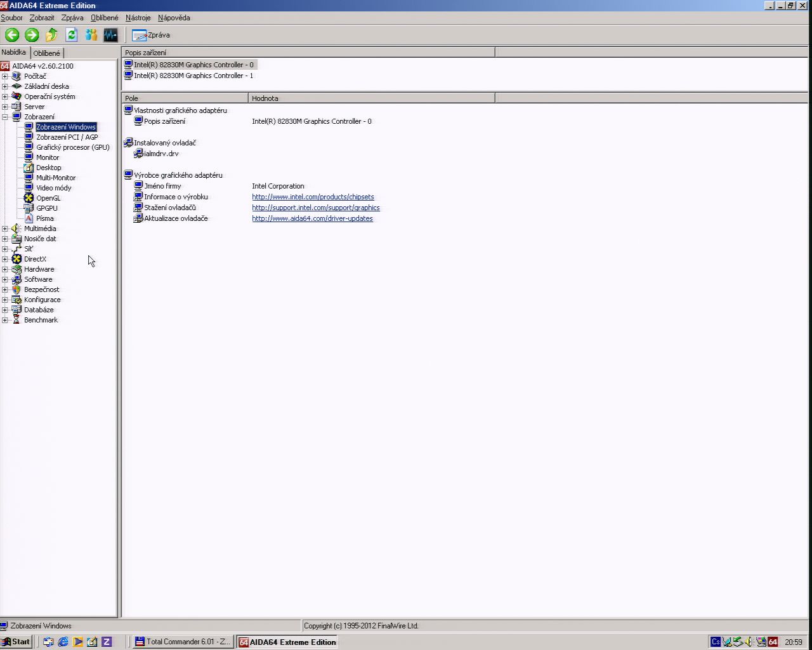Select Intel 82830M Graphics Controller - 1
Image resolution: width=812 pixels, height=650 pixels.
coord(193,76)
